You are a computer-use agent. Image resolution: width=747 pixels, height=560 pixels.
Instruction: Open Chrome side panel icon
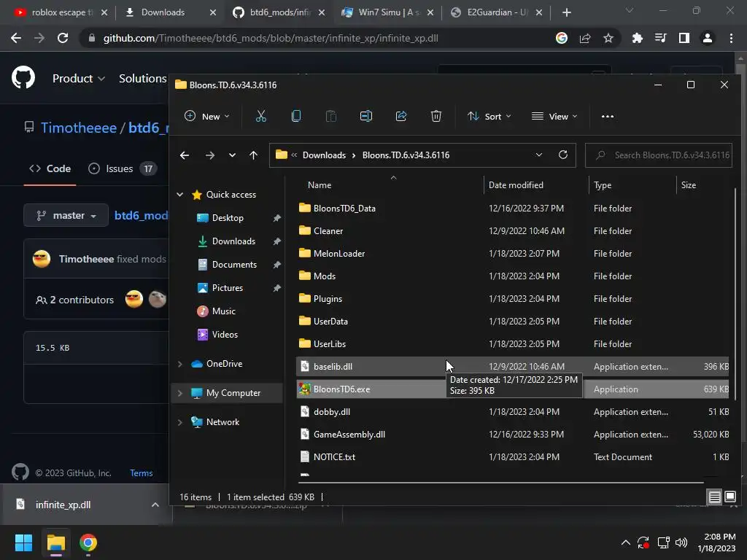684,38
